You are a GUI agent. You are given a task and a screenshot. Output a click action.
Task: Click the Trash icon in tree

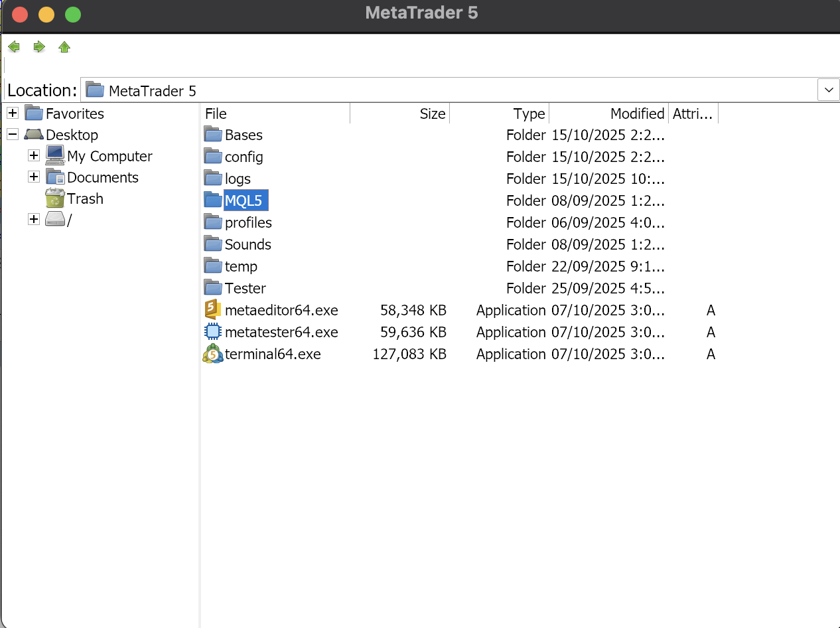[55, 198]
